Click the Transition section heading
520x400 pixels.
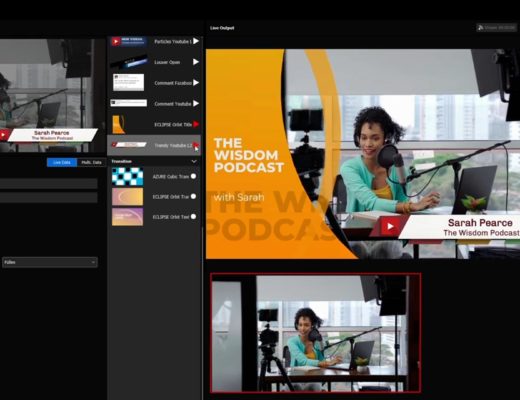click(x=121, y=161)
